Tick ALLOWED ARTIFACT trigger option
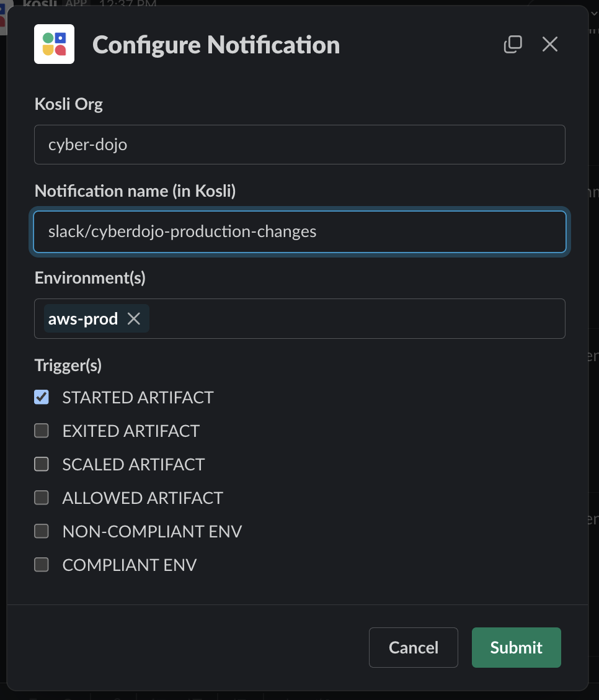The image size is (599, 700). pyautogui.click(x=42, y=498)
